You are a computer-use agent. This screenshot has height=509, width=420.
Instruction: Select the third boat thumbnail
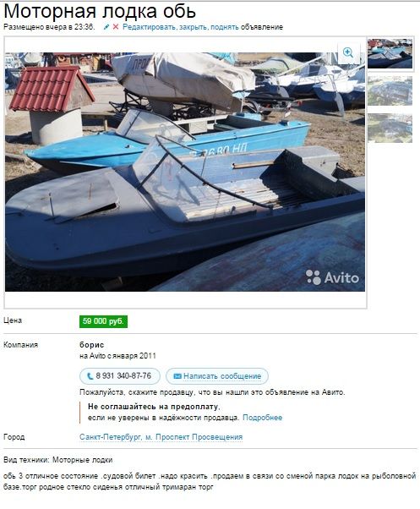[390, 129]
